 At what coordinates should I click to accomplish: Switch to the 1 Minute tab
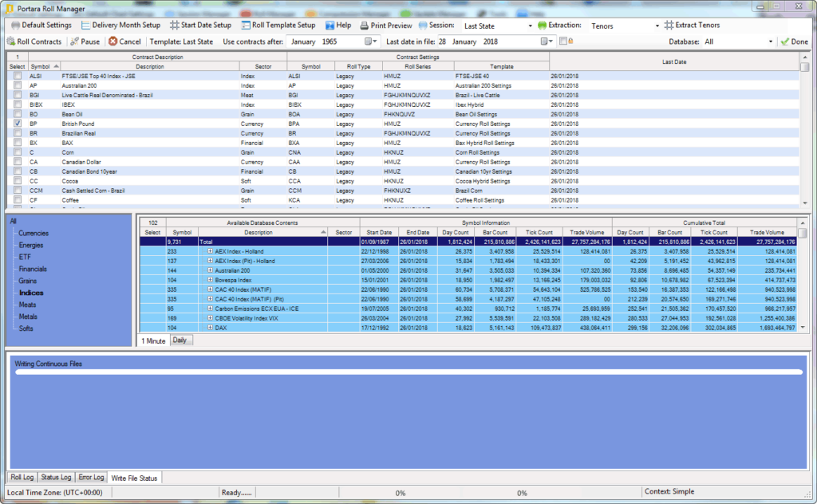pos(154,341)
